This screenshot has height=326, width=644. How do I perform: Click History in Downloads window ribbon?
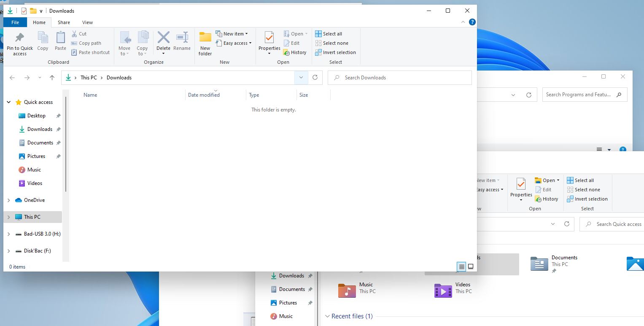(x=295, y=52)
